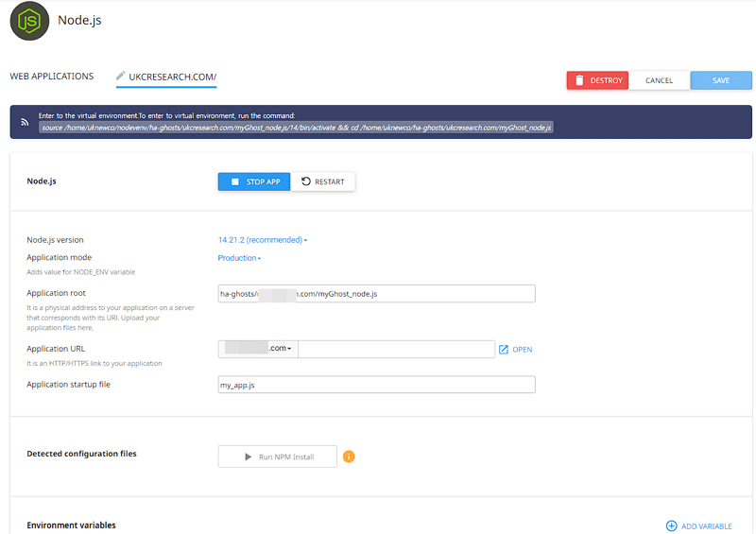Click the 'Adds value for NODE_ENV variable' hint
Image resolution: width=756 pixels, height=534 pixels.
[x=81, y=272]
